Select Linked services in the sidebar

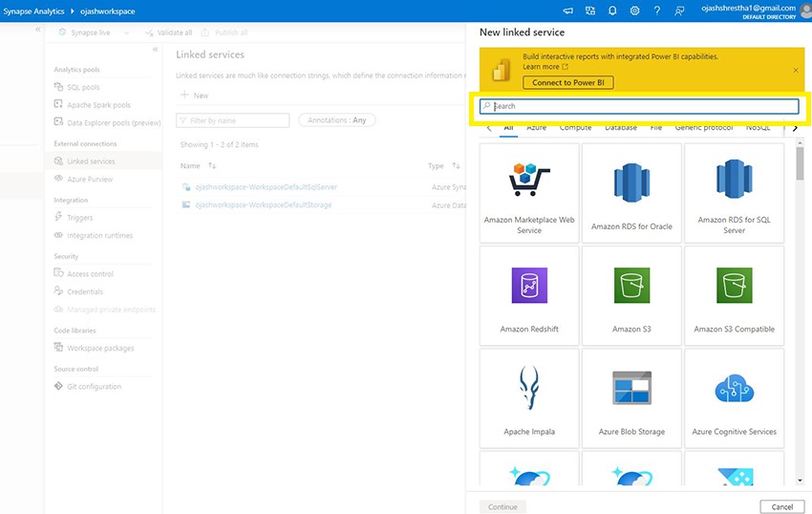point(103,161)
